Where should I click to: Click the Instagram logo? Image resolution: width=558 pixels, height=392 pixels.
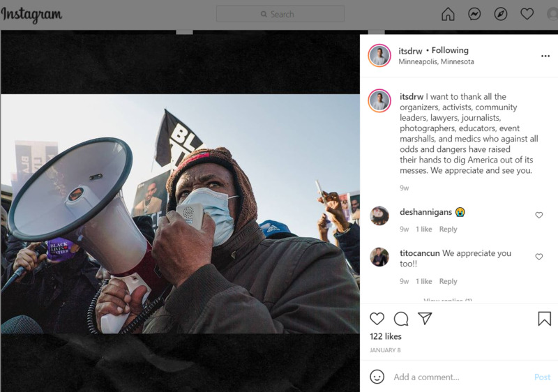tap(31, 15)
